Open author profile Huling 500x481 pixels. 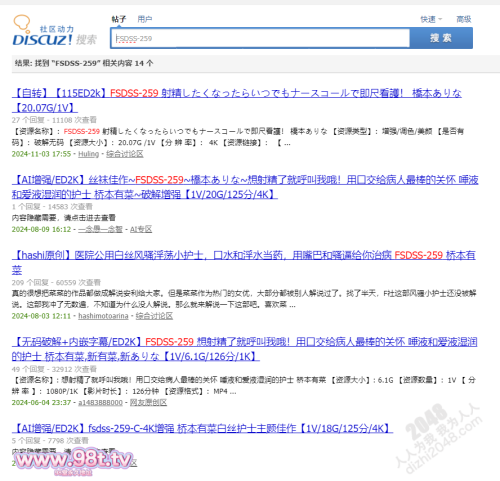(x=88, y=154)
